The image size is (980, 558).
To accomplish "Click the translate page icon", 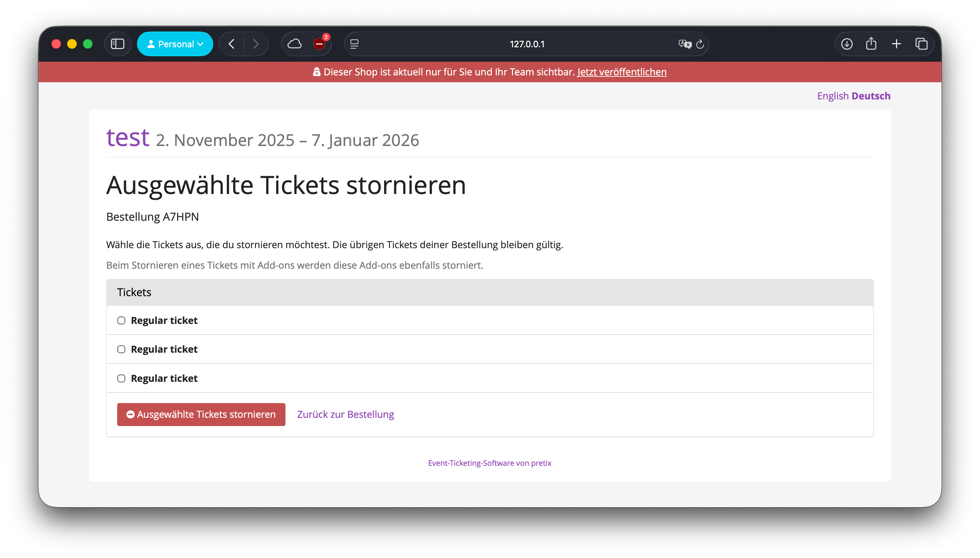I will [x=685, y=44].
